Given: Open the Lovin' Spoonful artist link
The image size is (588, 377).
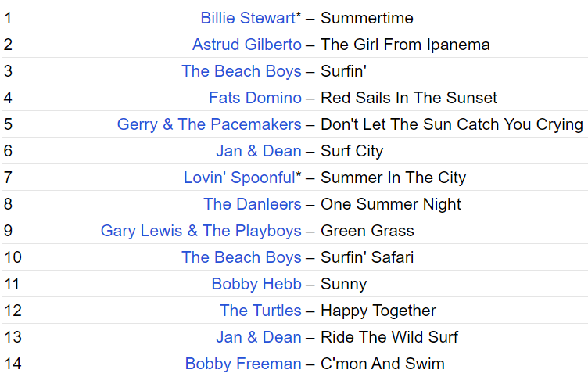Looking at the screenshot, I should 238,178.
